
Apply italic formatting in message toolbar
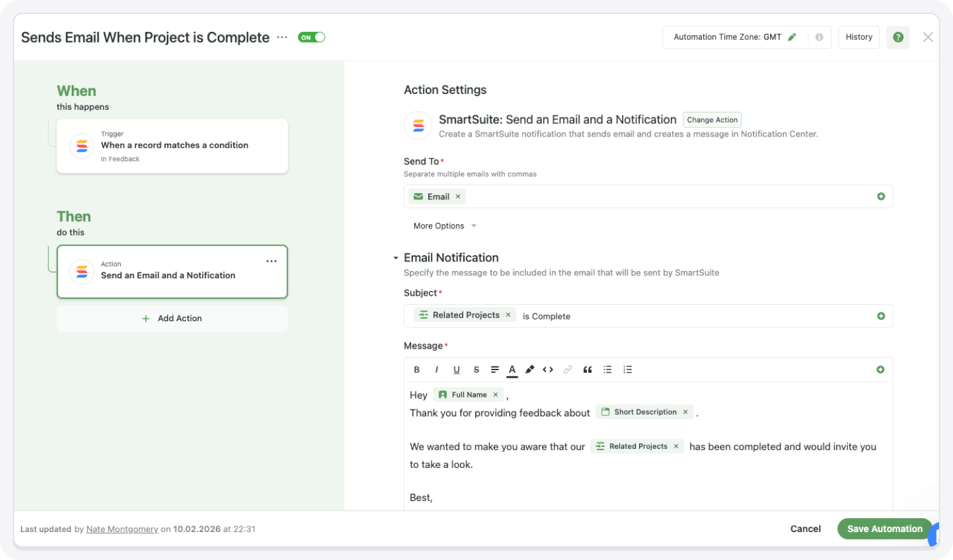[x=436, y=370]
